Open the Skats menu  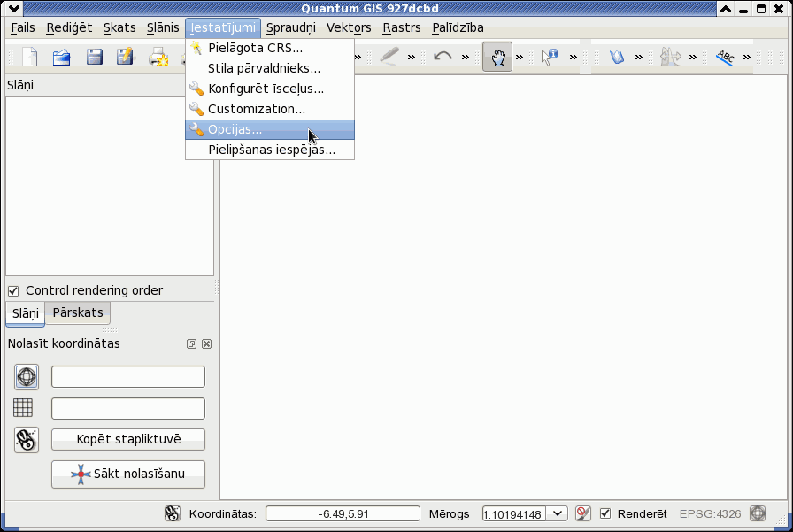point(119,27)
